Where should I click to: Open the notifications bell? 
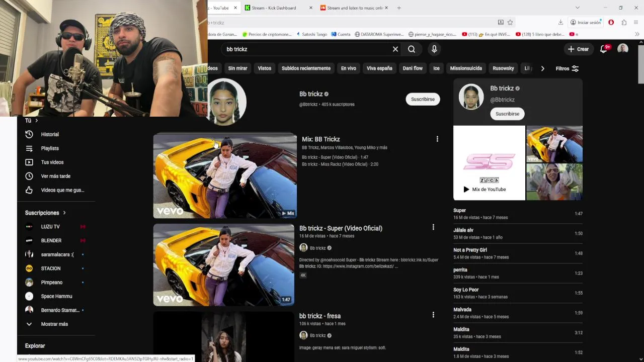pos(604,49)
